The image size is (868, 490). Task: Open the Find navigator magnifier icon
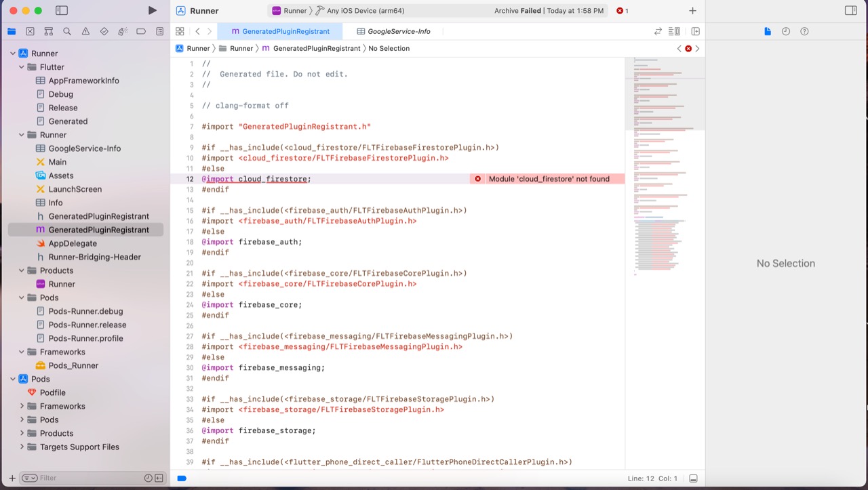(x=67, y=31)
